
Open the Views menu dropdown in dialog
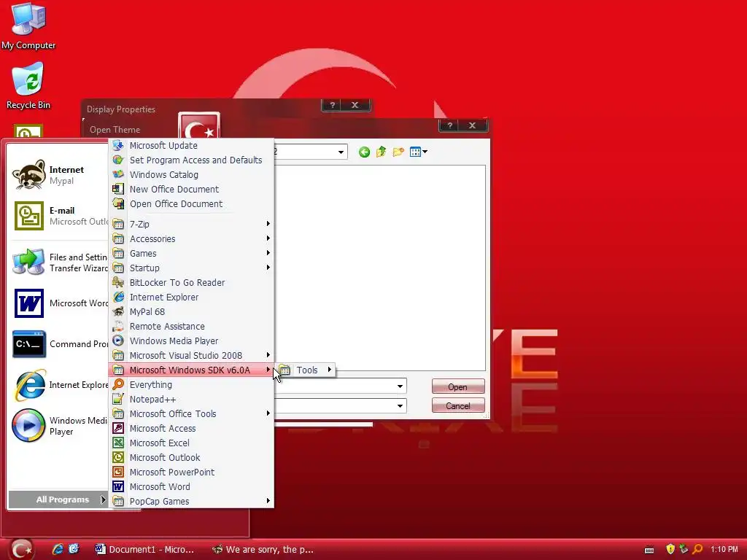coord(418,152)
